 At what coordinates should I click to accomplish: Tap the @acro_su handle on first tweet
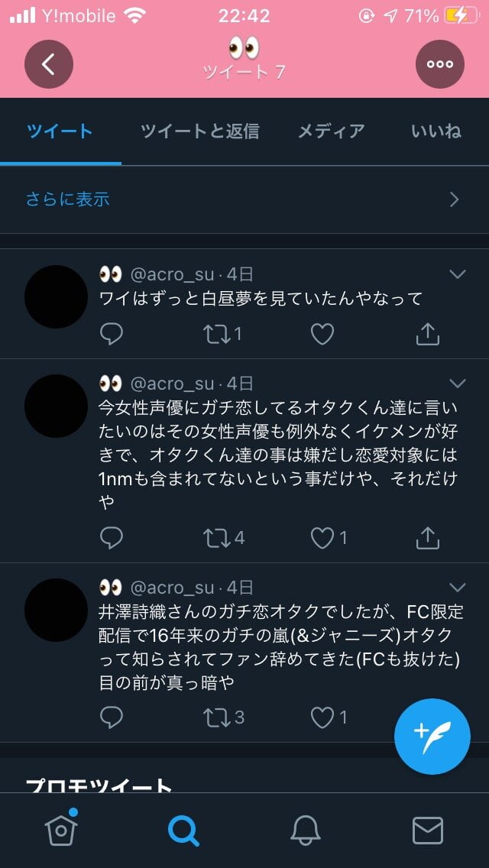173,274
